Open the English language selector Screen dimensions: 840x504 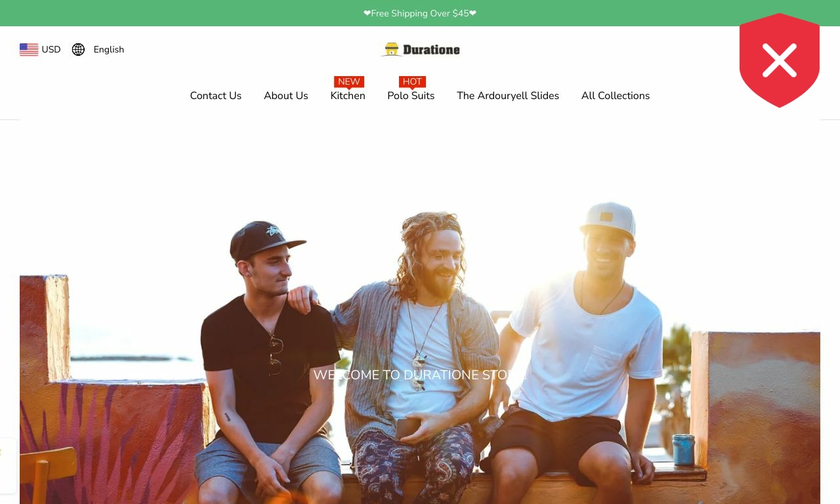[98, 49]
